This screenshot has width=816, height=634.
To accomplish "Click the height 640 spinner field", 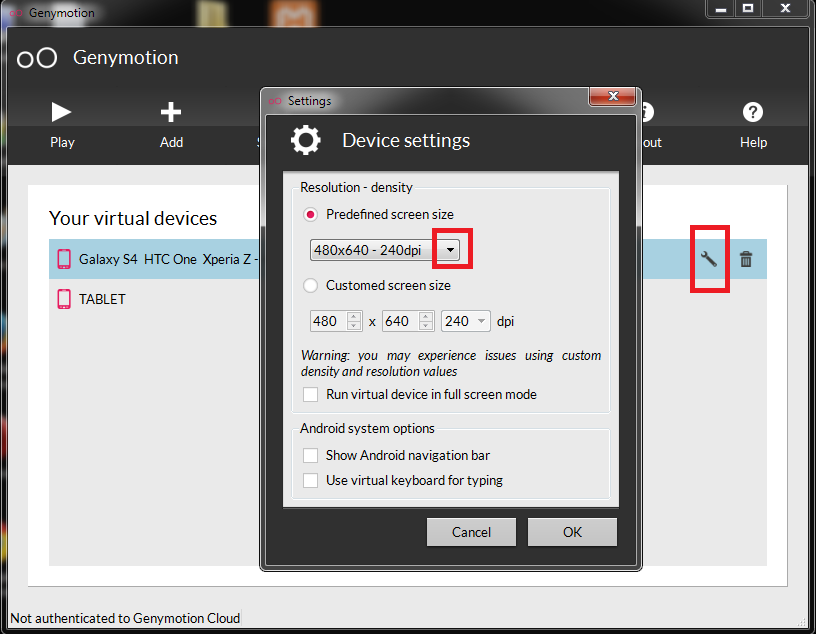I will [399, 321].
